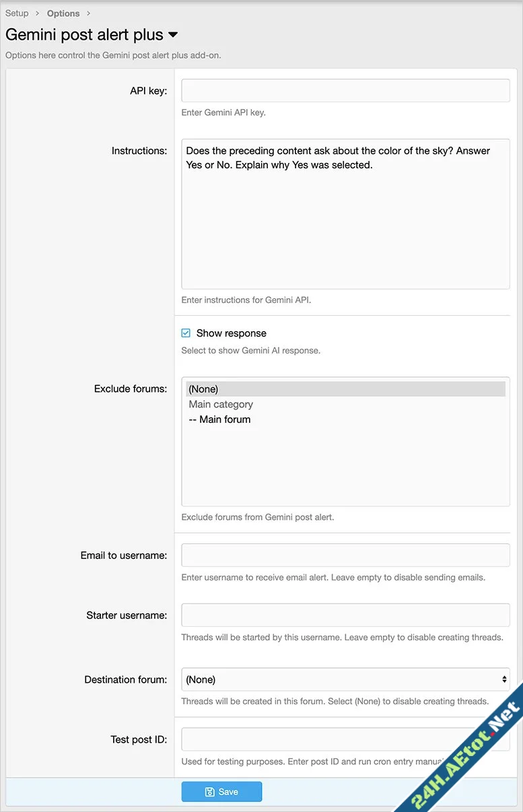The image size is (523, 812).
Task: Expand the Destination forum selector
Action: tap(345, 679)
